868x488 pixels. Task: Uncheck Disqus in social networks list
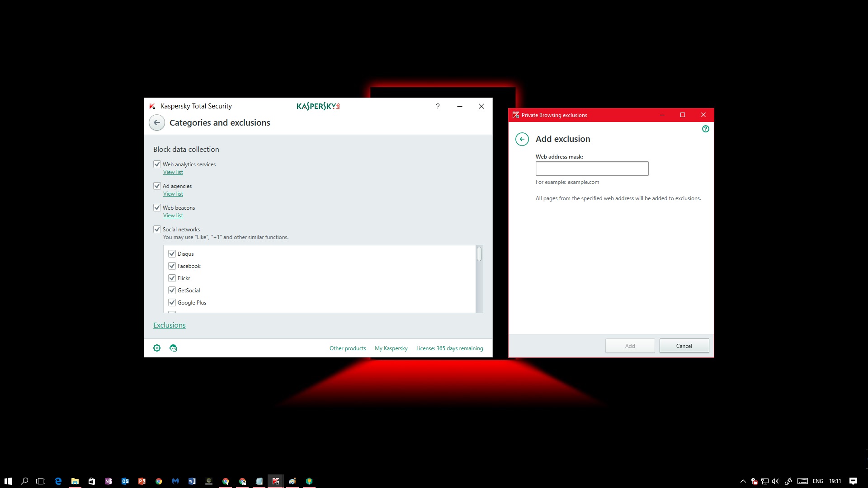point(172,253)
